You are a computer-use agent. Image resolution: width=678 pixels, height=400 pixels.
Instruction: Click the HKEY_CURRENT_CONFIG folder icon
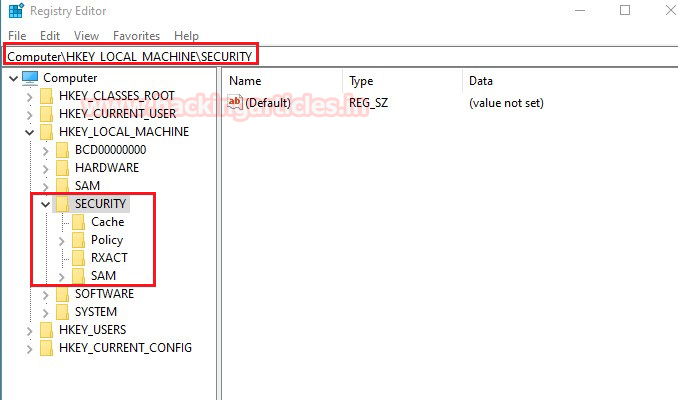click(46, 348)
